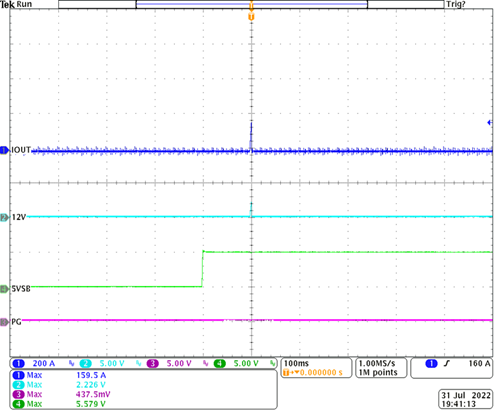The height and width of the screenshot is (410, 494).
Task: Click the 5VSB channel ground marker
Action: [4, 289]
